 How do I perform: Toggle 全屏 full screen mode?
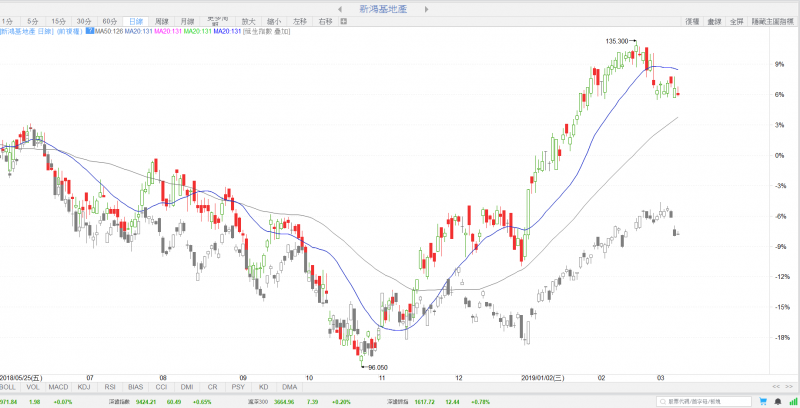pyautogui.click(x=736, y=21)
